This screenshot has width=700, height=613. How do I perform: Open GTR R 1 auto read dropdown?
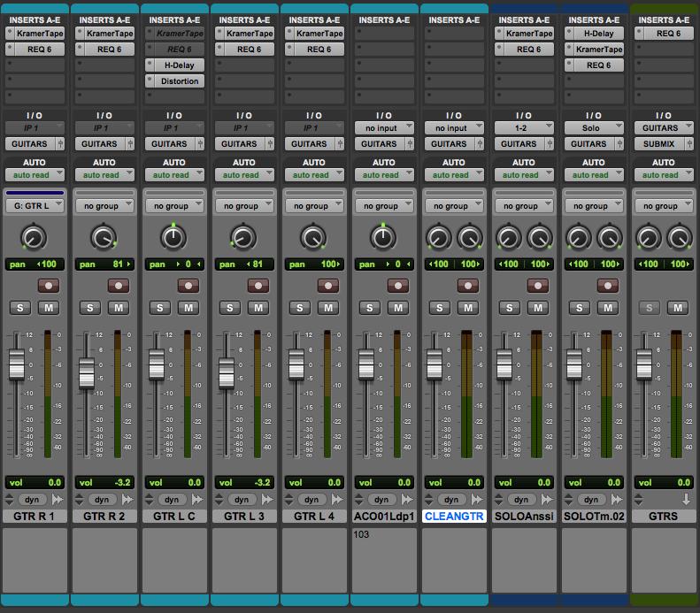click(x=35, y=175)
